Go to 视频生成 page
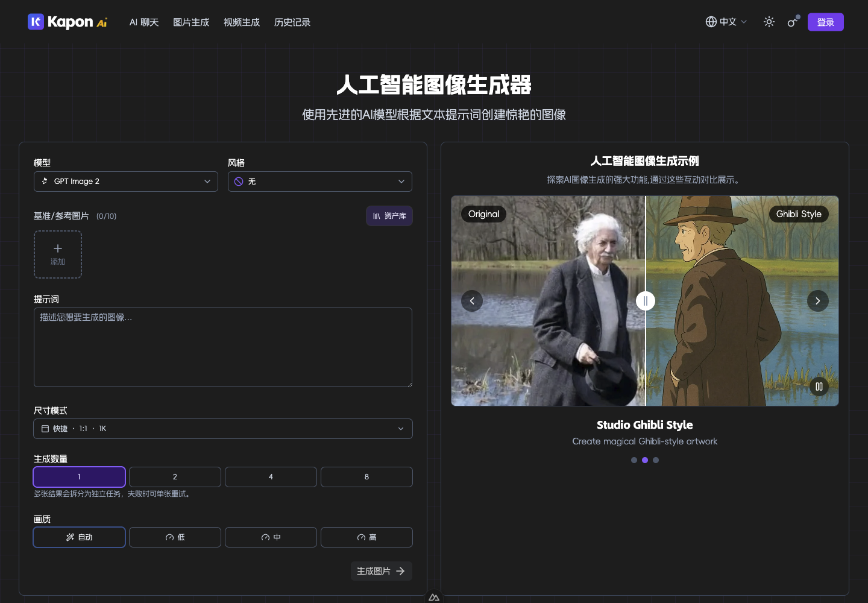Viewport: 868px width, 603px height. [x=242, y=22]
